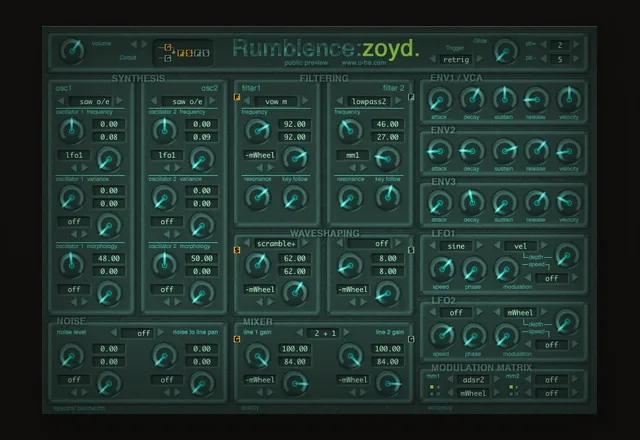
Task: Click the S badge beside the second waveshaper
Action: 411,250
